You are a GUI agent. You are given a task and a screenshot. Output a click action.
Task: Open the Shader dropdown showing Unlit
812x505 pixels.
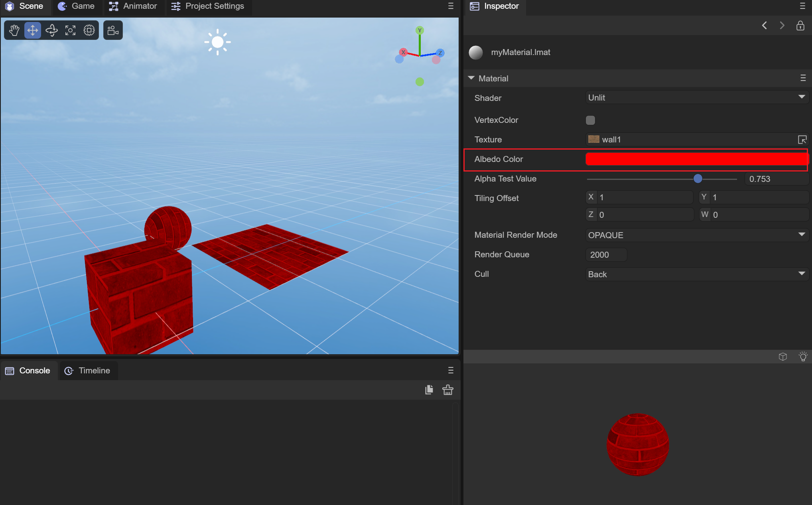coord(696,98)
